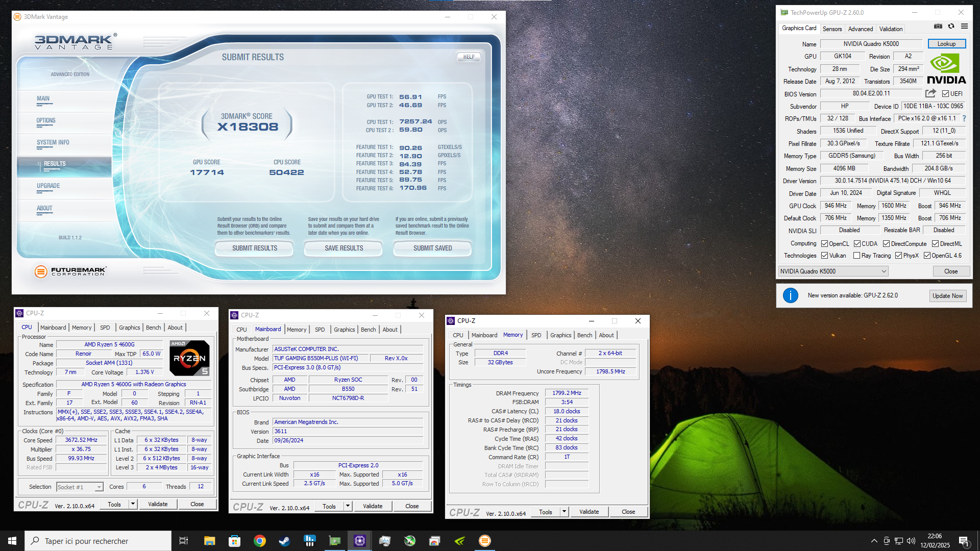The width and height of the screenshot is (980, 551).
Task: Click Update Now in GPU-Z
Action: pos(947,296)
